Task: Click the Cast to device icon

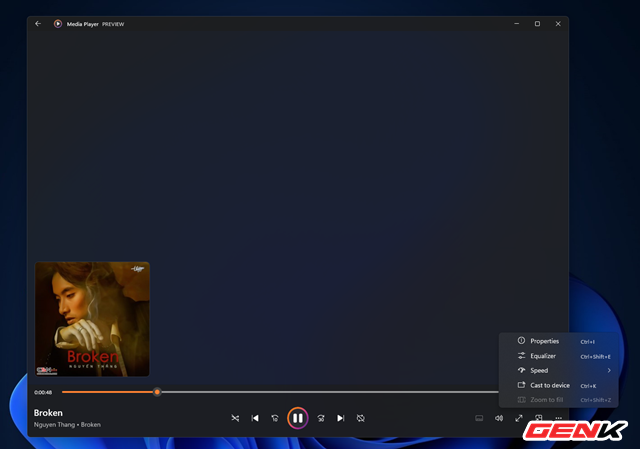Action: (521, 385)
